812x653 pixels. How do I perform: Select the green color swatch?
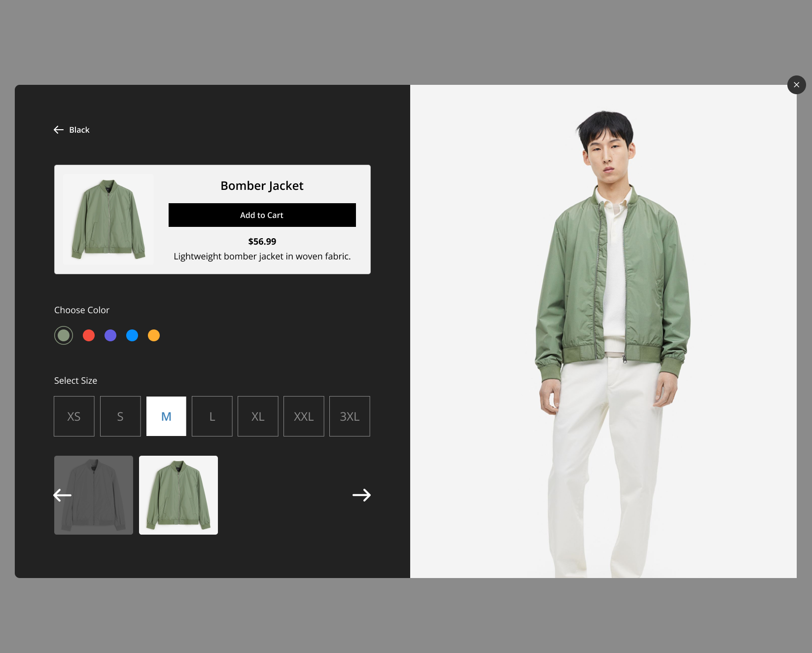tap(64, 335)
